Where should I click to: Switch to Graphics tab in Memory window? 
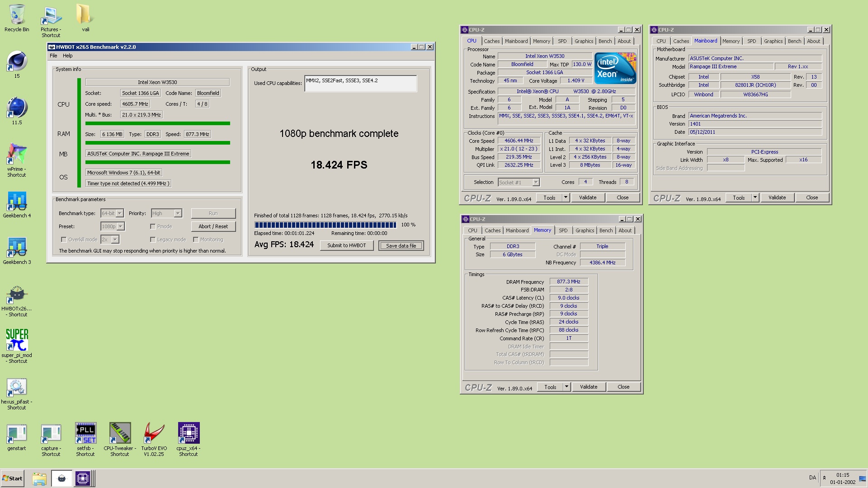[x=585, y=230]
